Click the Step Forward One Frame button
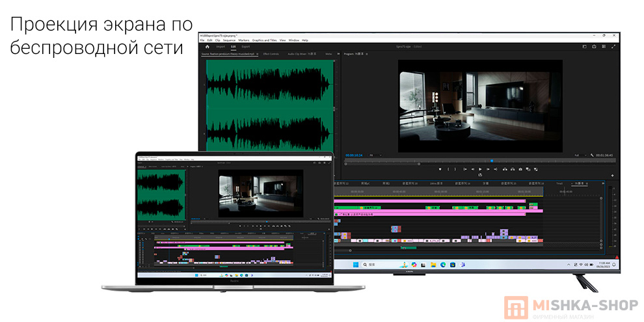644x322 pixels. 488,169
